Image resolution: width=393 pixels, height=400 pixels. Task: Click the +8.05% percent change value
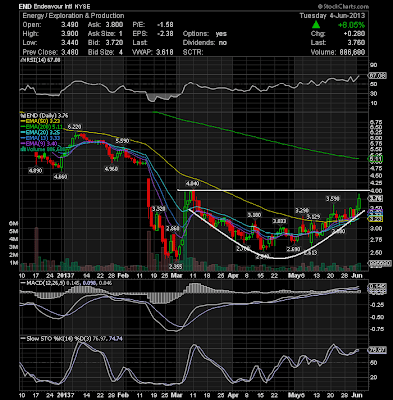pos(351,25)
